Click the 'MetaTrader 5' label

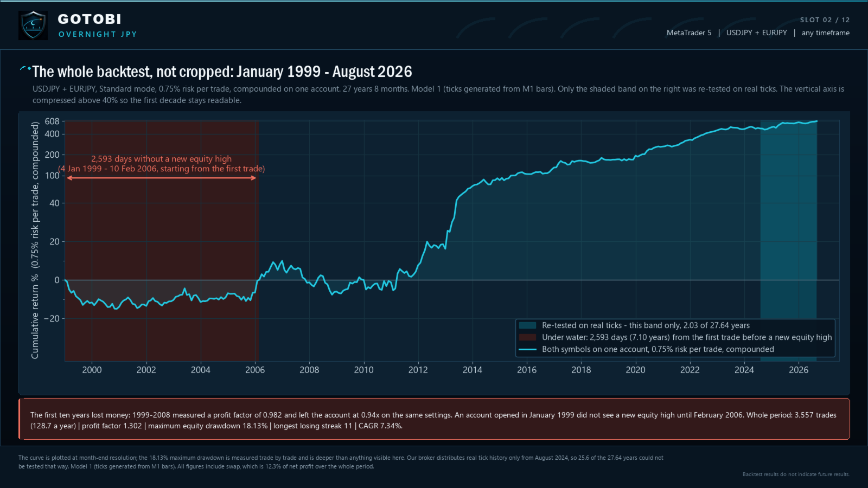(x=689, y=33)
